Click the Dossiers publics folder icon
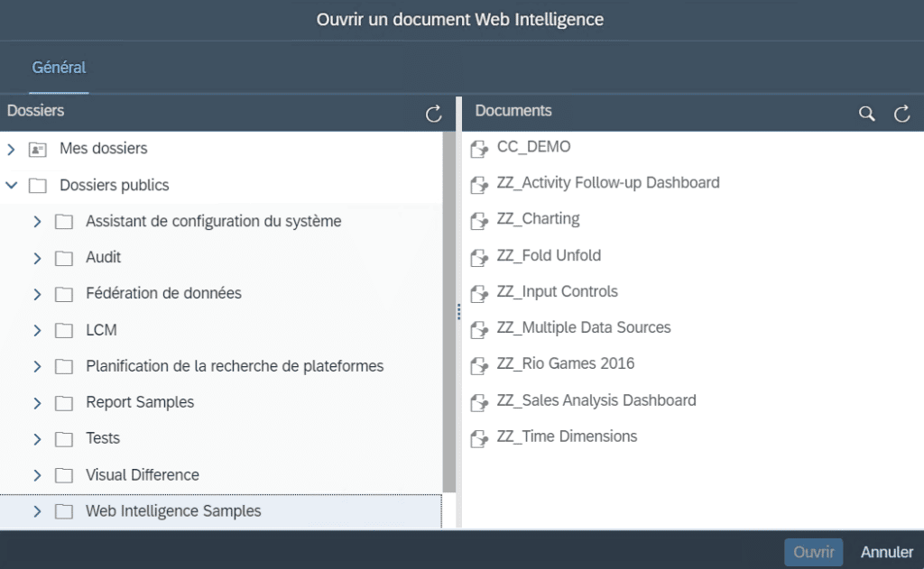 pyautogui.click(x=38, y=186)
